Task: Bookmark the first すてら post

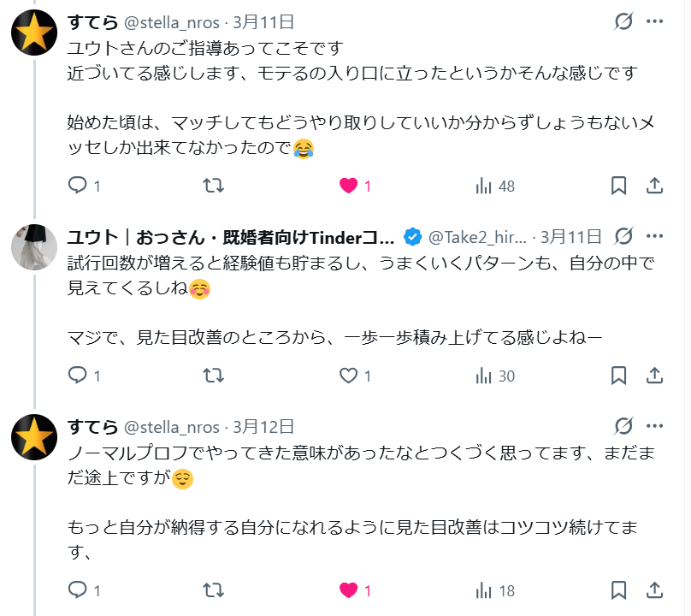Action: click(618, 186)
